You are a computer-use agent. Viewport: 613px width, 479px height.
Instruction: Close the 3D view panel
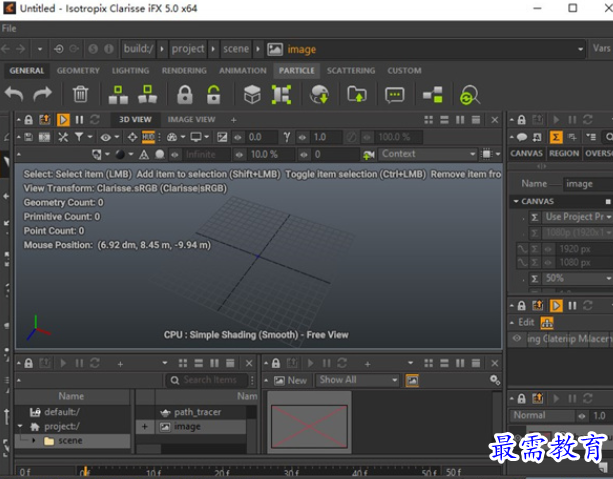tap(495, 120)
